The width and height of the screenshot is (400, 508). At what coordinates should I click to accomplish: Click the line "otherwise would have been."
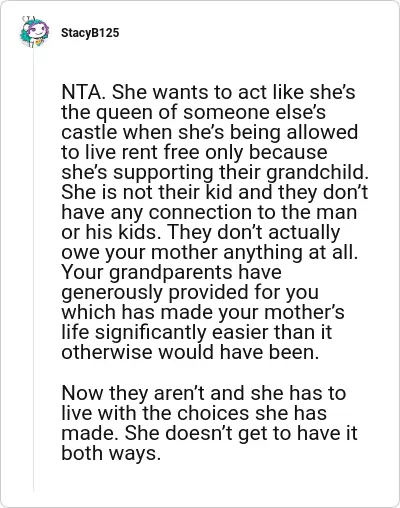190,352
